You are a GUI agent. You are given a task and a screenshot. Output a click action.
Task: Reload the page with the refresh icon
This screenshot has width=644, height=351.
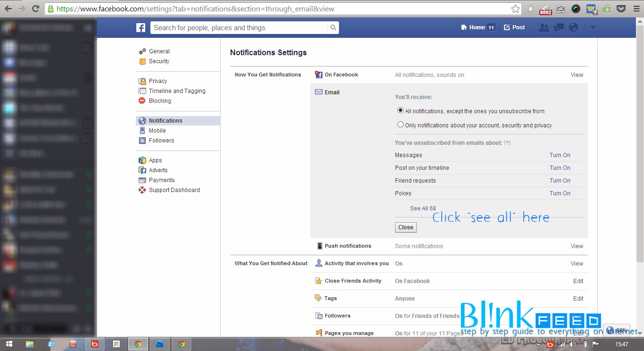[35, 8]
